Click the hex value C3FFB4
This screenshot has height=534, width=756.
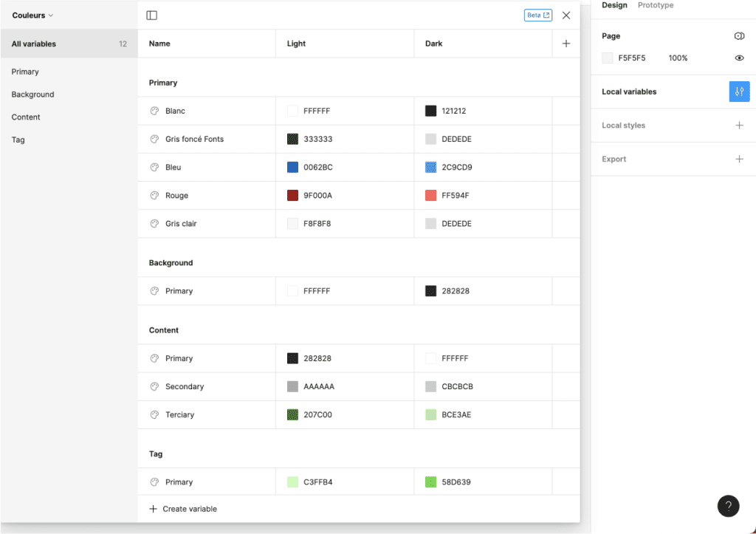click(317, 482)
